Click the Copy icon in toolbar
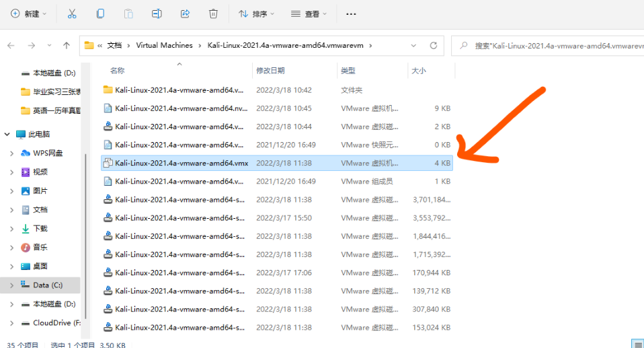Viewport: 644px width, 348px height. (x=100, y=14)
